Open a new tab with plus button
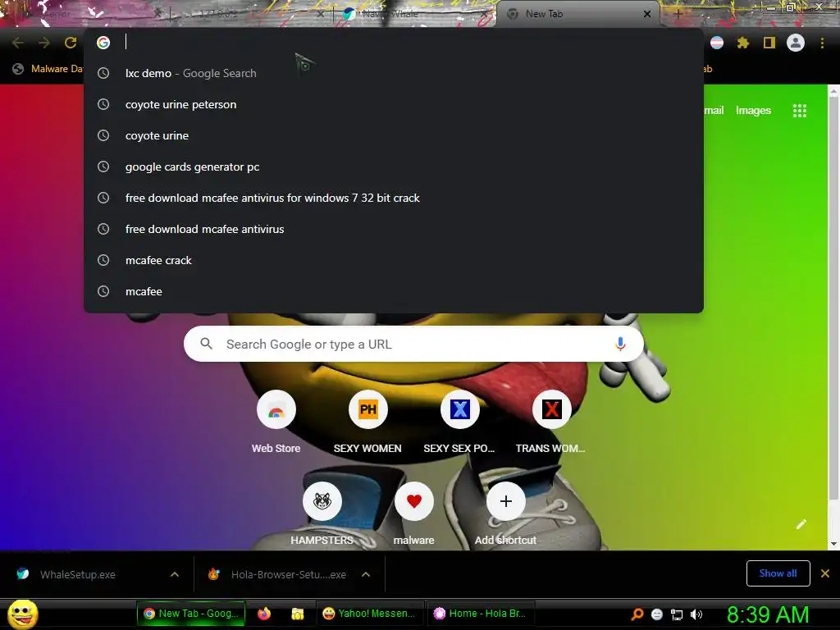The height and width of the screenshot is (630, 840). (678, 14)
